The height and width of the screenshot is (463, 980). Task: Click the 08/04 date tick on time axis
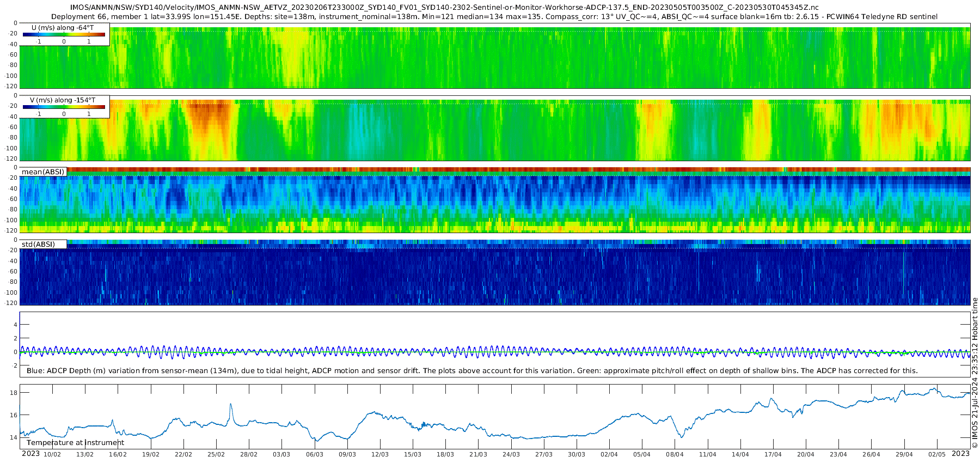675,454
